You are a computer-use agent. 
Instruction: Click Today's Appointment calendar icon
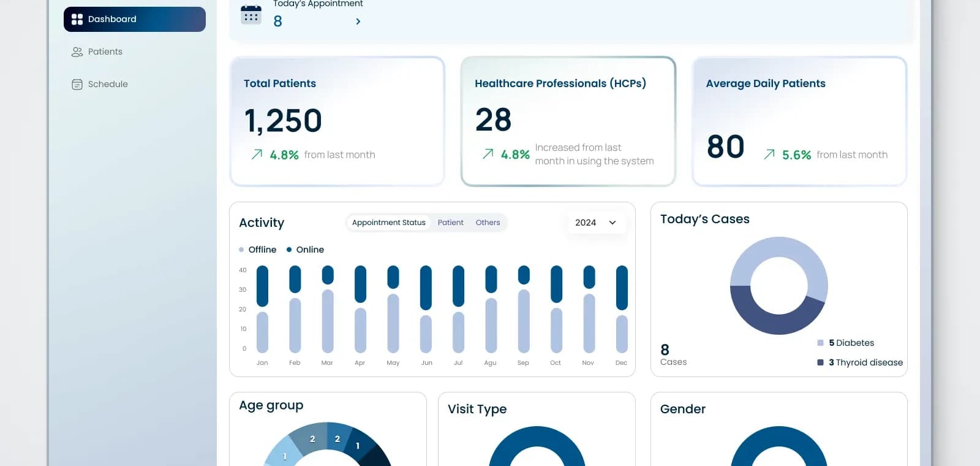[251, 15]
